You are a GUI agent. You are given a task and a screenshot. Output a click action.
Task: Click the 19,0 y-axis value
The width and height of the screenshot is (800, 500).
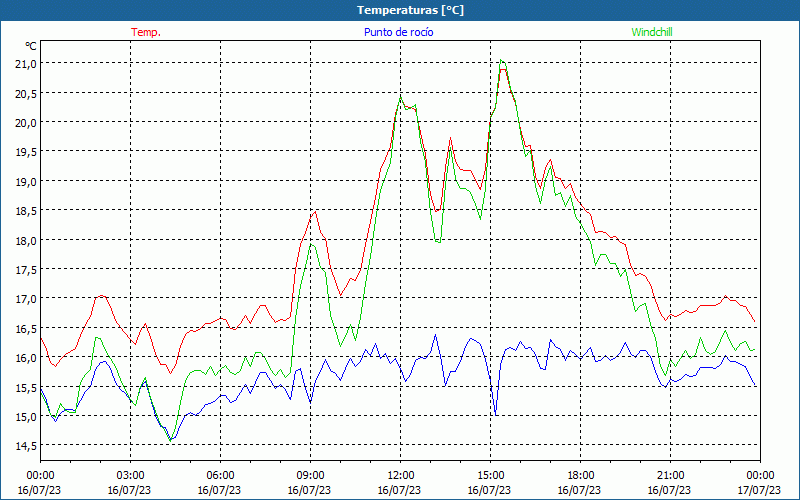click(x=26, y=181)
